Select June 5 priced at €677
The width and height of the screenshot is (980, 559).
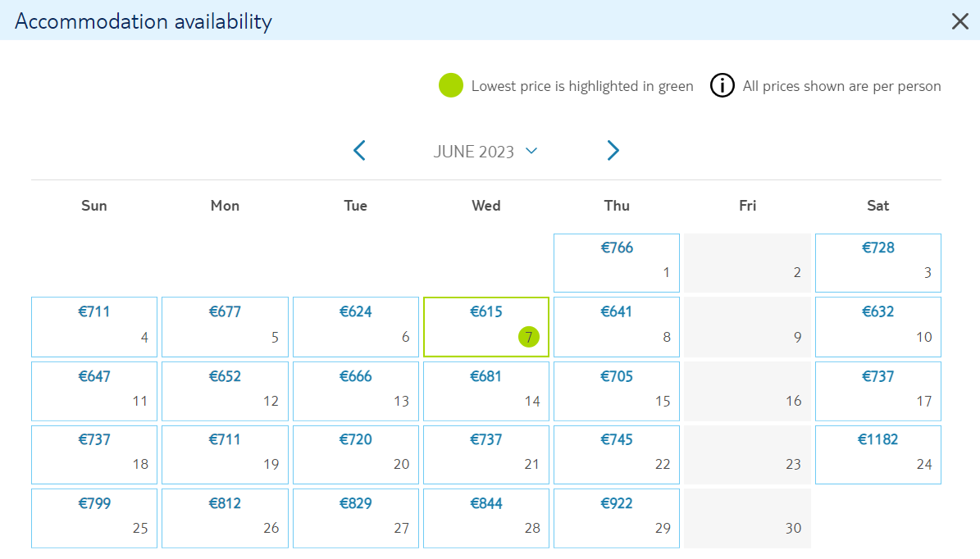225,327
